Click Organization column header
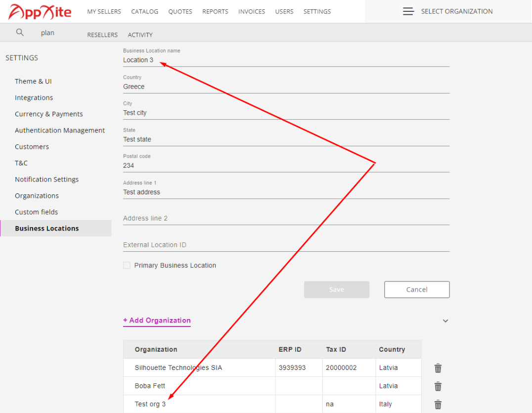This screenshot has height=413, width=532. coord(156,350)
